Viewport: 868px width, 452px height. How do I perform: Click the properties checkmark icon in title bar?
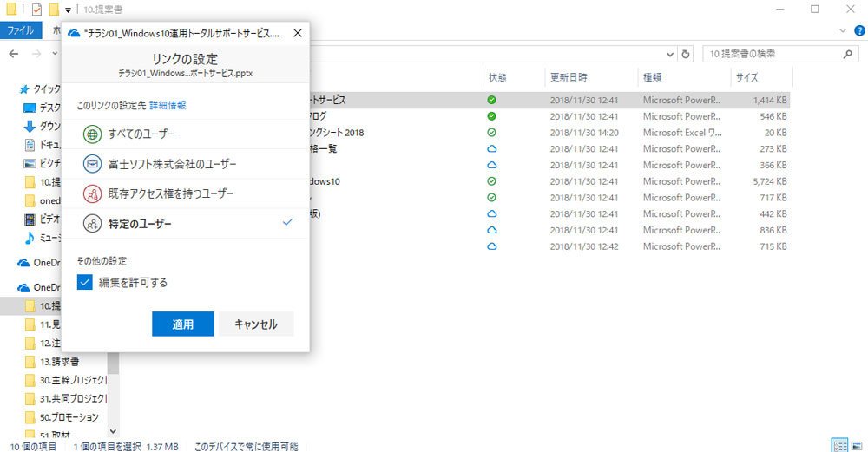tap(36, 10)
